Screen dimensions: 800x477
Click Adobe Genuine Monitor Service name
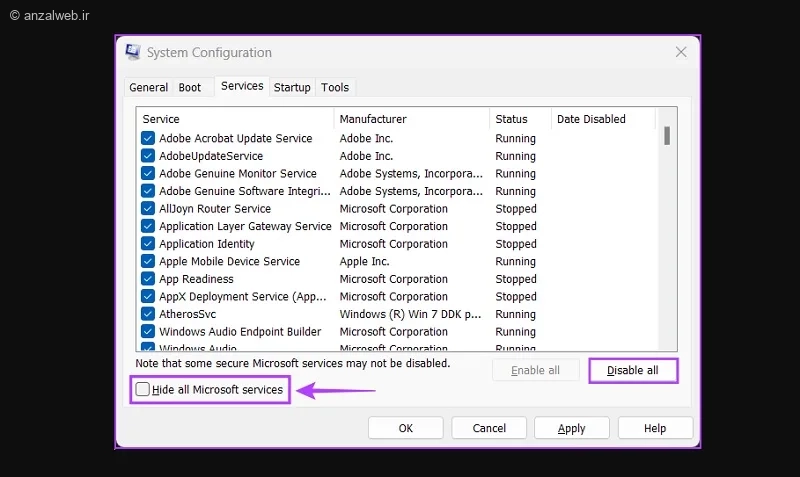[x=238, y=173]
